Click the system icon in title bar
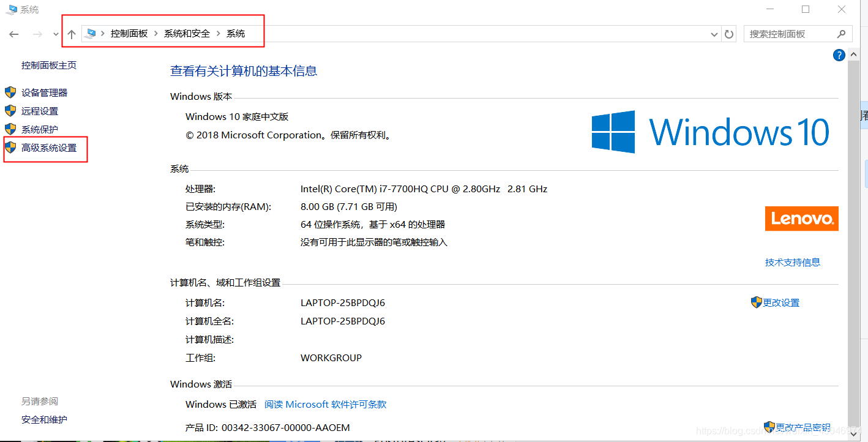868x442 pixels. click(12, 9)
